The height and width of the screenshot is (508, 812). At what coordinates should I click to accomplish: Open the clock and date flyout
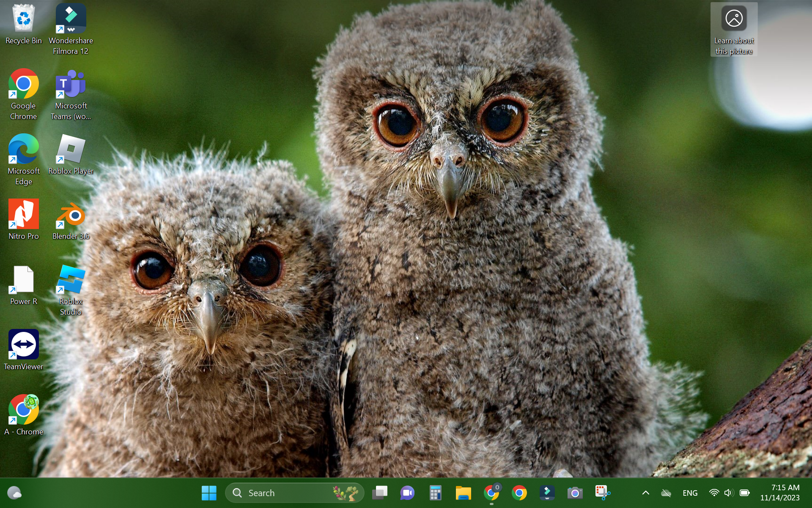click(780, 493)
